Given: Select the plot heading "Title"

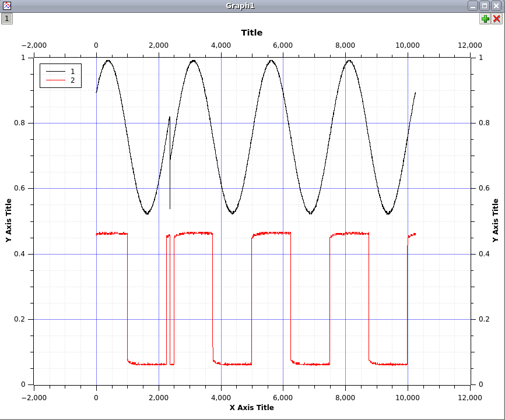Looking at the screenshot, I should pyautogui.click(x=252, y=33).
